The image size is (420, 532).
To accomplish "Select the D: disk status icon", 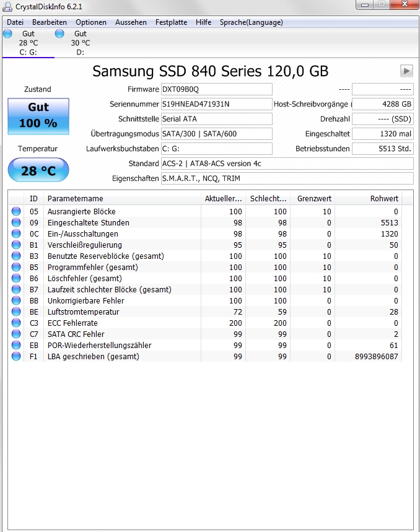I will pyautogui.click(x=59, y=33).
